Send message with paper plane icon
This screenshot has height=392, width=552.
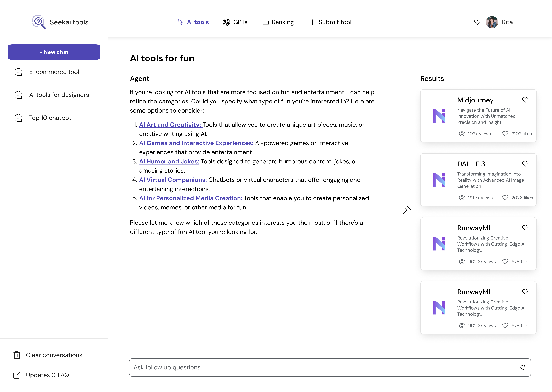tap(522, 367)
